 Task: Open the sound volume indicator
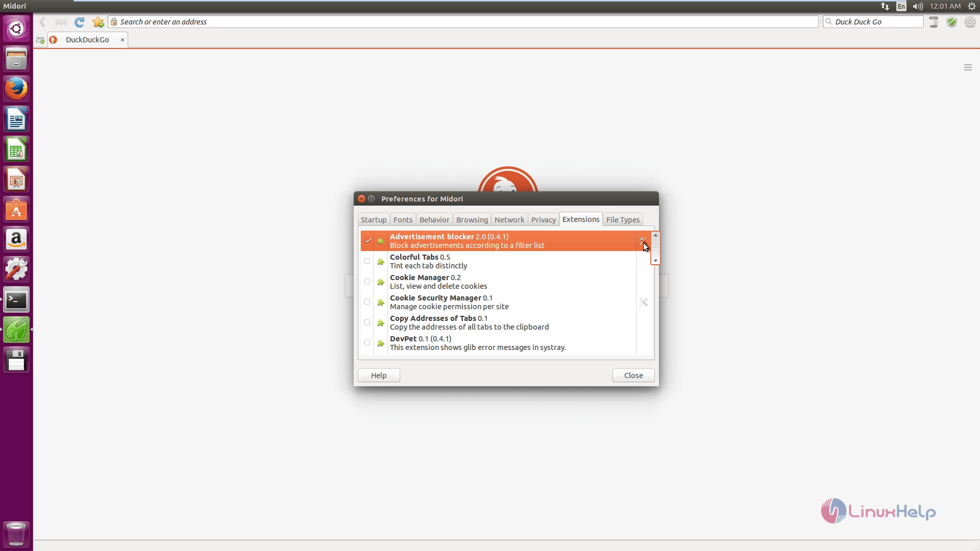(x=918, y=6)
